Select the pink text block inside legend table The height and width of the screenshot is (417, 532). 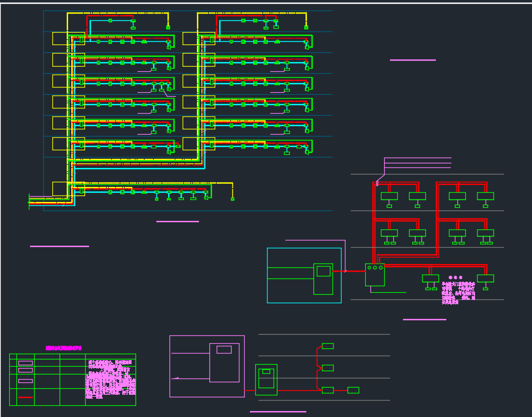tap(111, 379)
